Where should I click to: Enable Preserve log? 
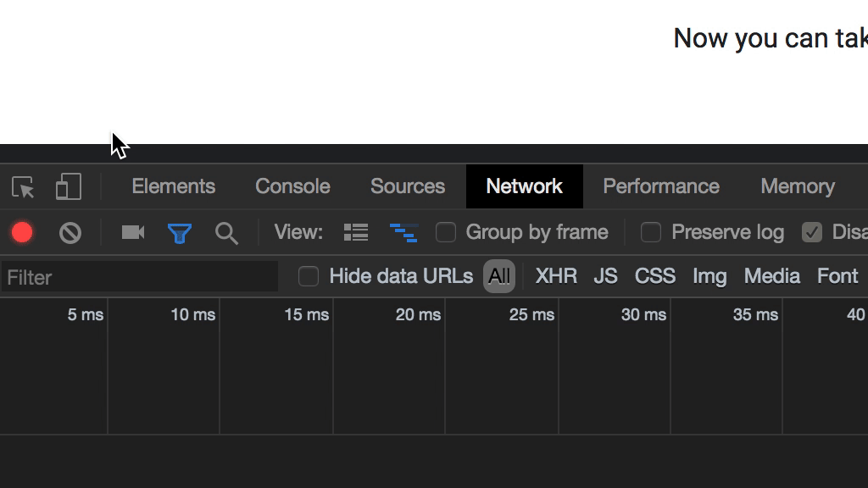651,231
